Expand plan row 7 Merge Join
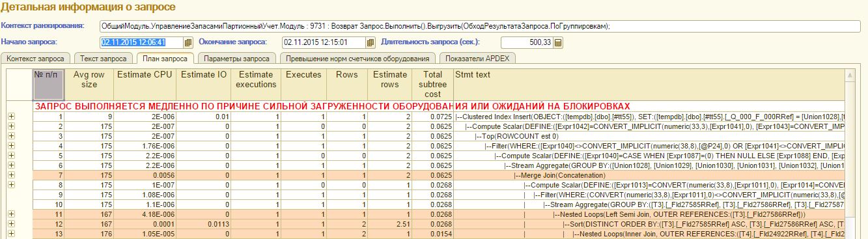The image size is (868, 239). [x=11, y=175]
